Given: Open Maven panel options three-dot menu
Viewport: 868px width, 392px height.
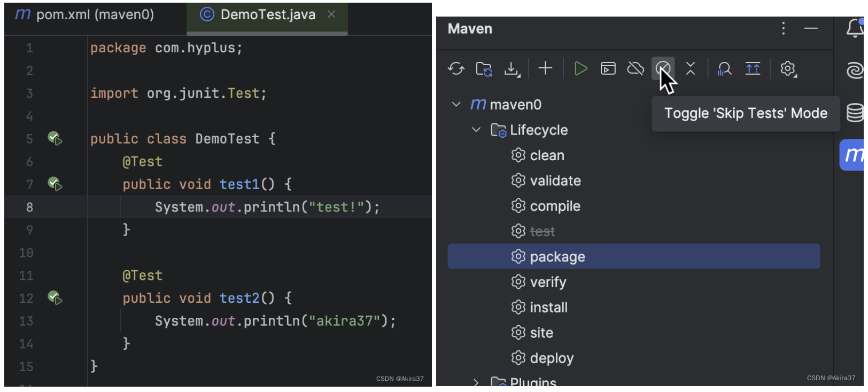Looking at the screenshot, I should pyautogui.click(x=784, y=28).
